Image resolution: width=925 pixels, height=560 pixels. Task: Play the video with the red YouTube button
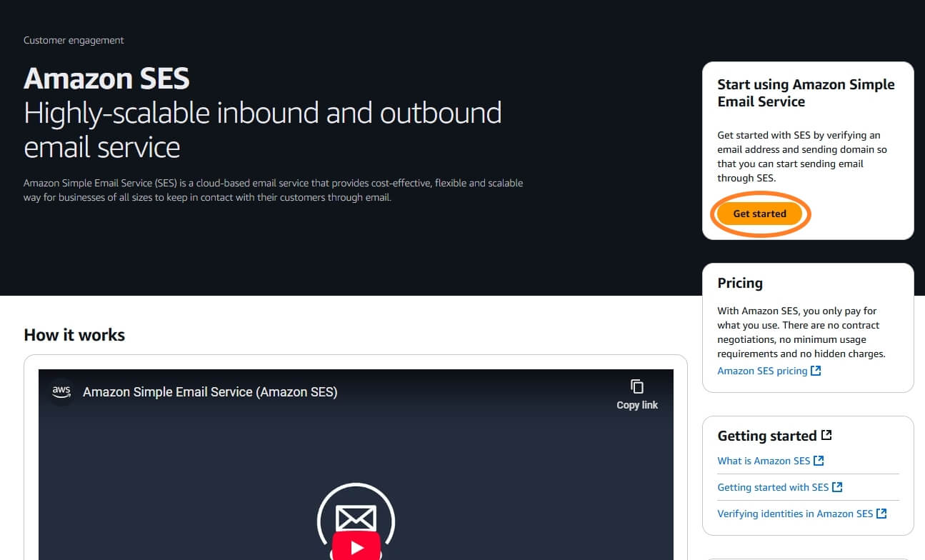(x=356, y=546)
